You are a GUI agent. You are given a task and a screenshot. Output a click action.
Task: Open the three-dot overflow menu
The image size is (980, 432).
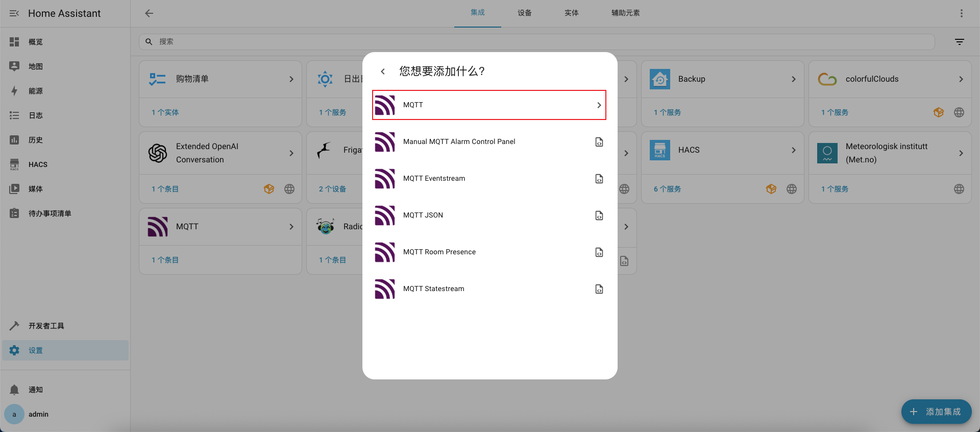pos(961,13)
